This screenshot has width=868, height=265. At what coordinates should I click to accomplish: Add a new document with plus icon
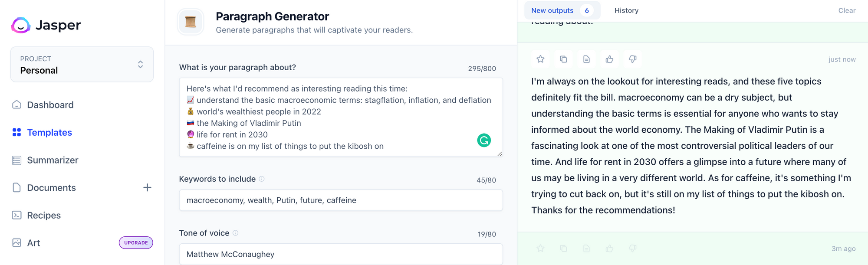147,187
